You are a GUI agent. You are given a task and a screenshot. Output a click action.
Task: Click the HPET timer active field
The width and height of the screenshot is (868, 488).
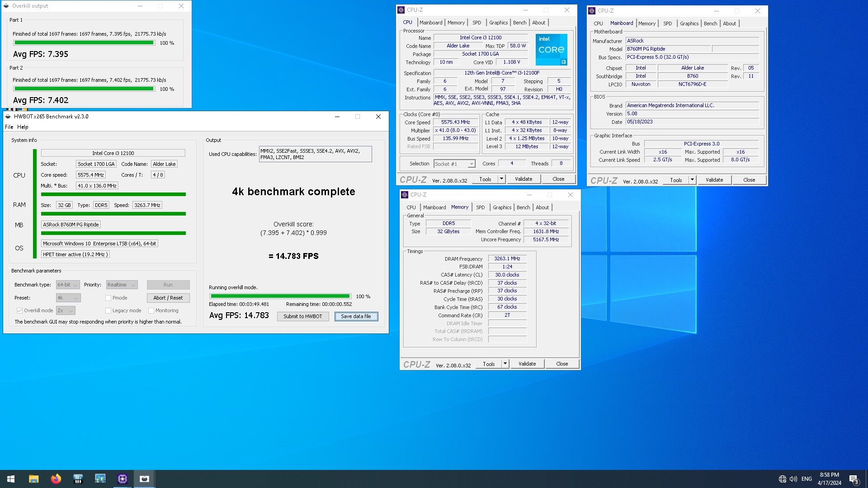pos(75,254)
